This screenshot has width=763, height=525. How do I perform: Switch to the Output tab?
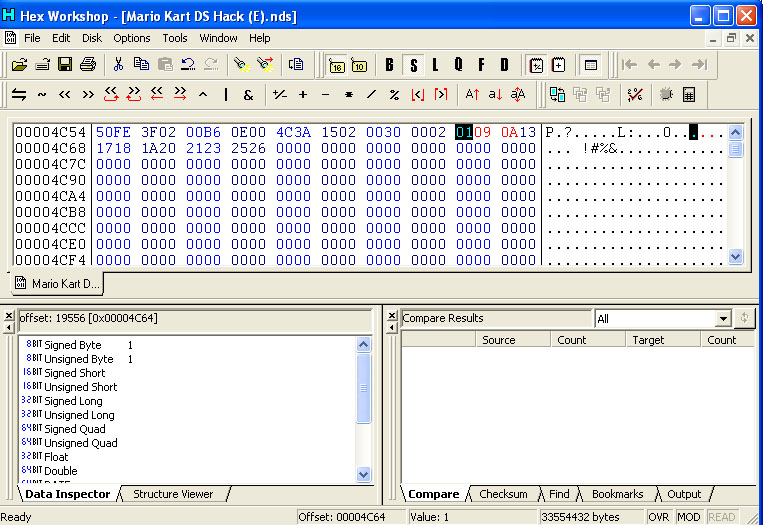(684, 494)
